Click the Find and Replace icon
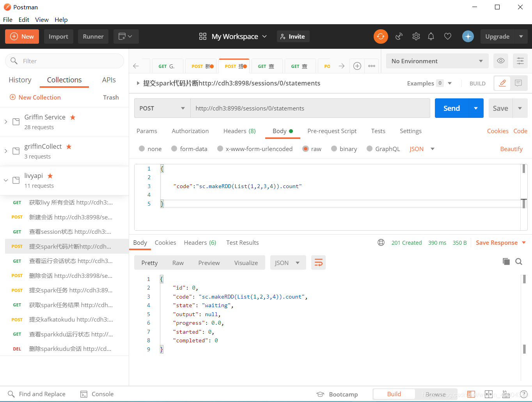The width and height of the screenshot is (532, 402). [11, 394]
